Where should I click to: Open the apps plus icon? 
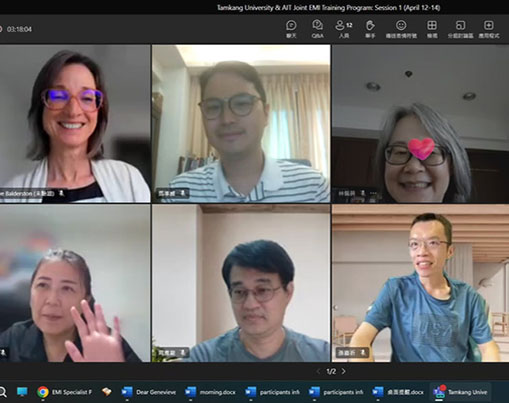[489, 29]
